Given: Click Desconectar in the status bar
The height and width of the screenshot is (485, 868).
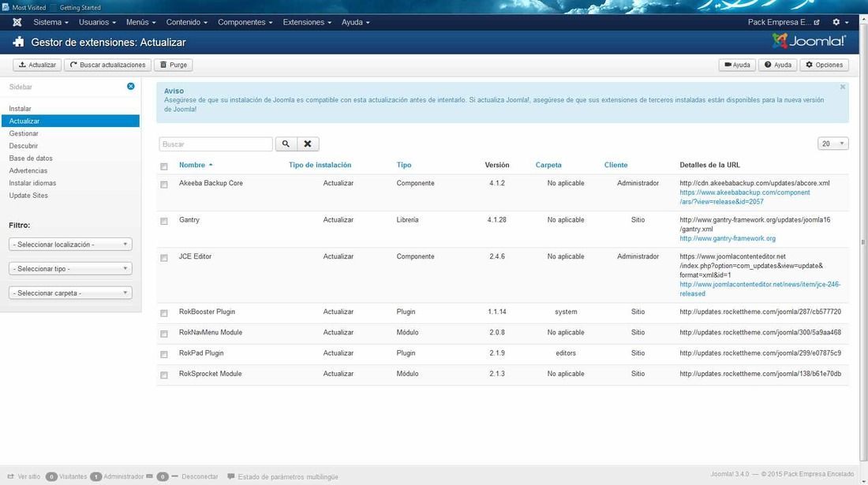Looking at the screenshot, I should pyautogui.click(x=200, y=476).
